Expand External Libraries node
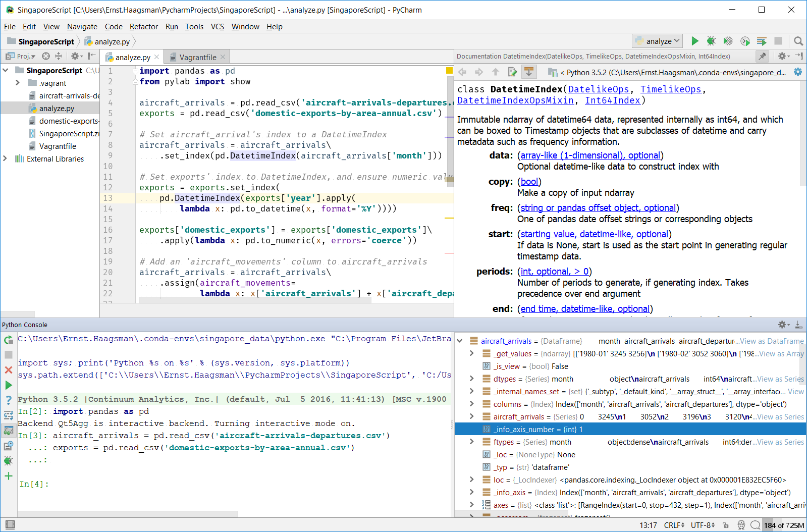 pos(6,158)
